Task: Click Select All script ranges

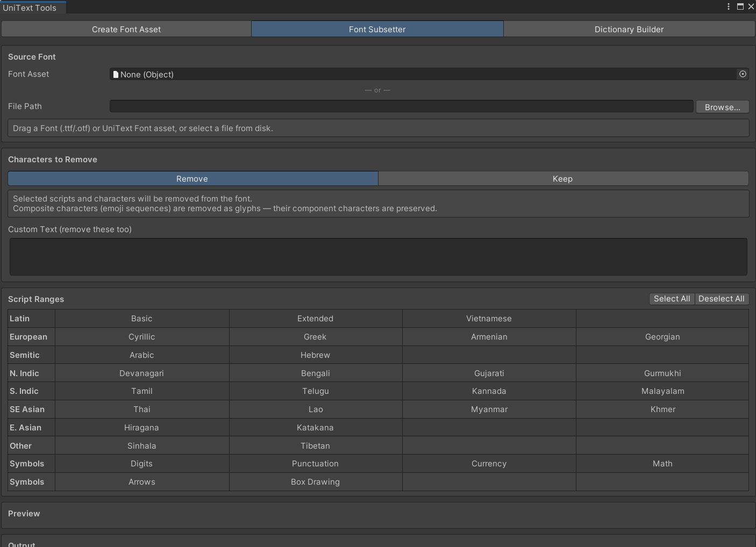Action: 672,299
